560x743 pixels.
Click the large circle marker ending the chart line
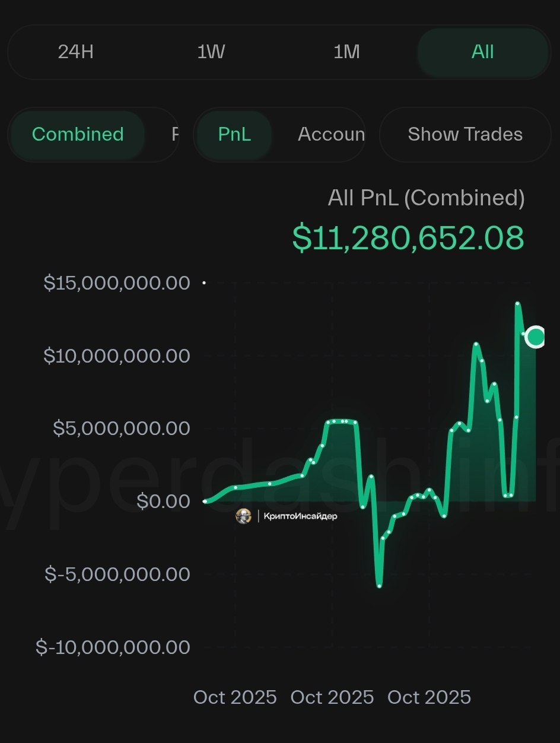[536, 337]
